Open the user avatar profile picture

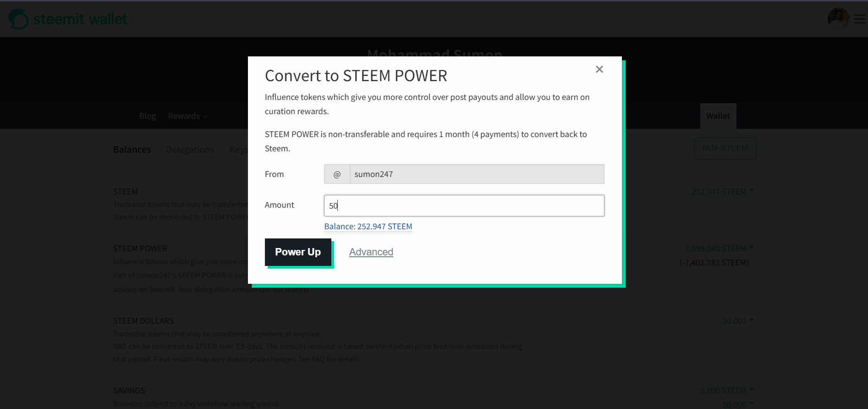point(838,19)
